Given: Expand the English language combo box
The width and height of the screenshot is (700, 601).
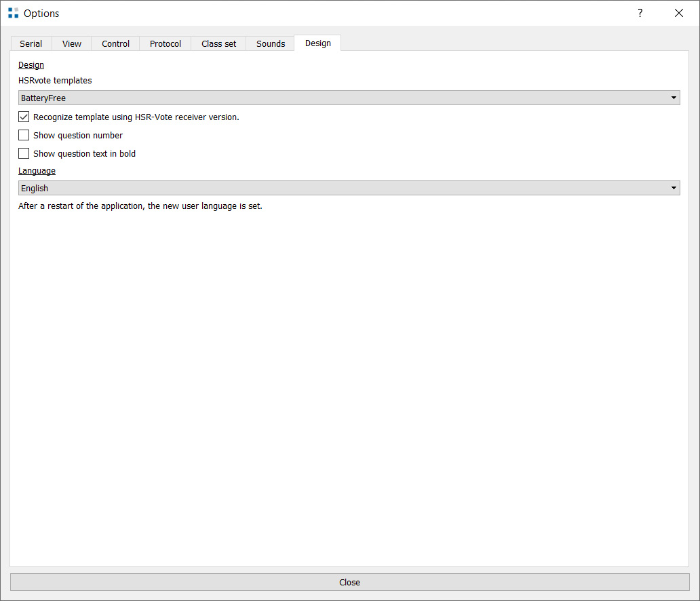Looking at the screenshot, I should (339, 189).
